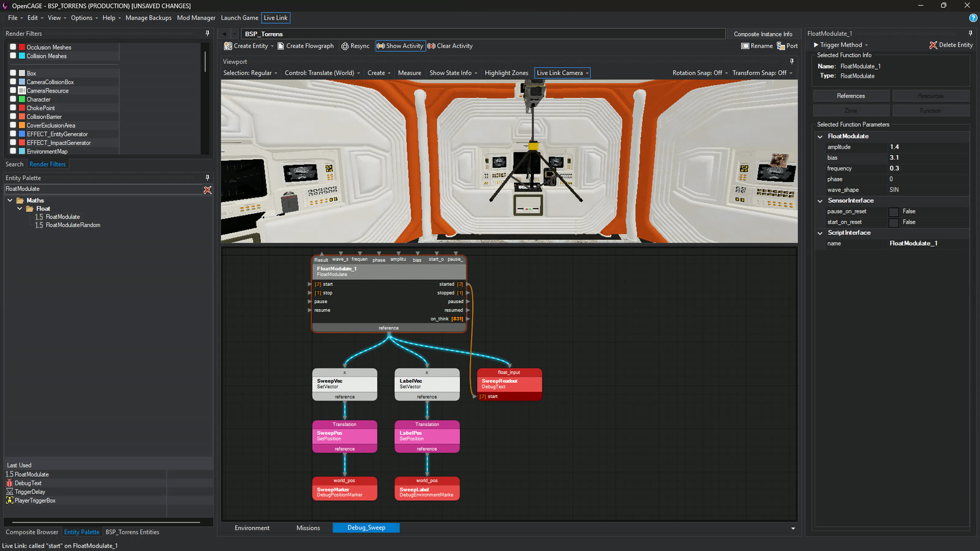Click the Clear Activity icon
Image resolution: width=980 pixels, height=551 pixels.
(431, 46)
